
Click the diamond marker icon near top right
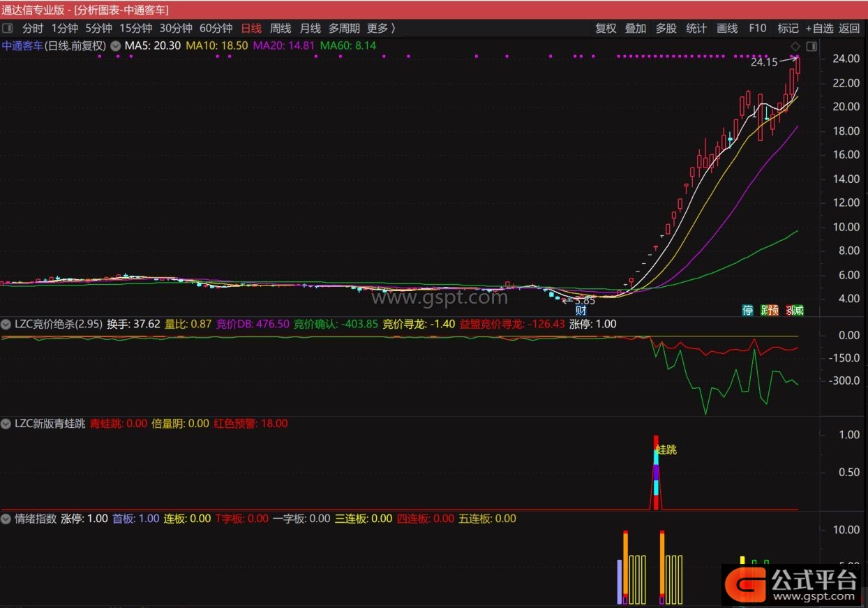795,46
